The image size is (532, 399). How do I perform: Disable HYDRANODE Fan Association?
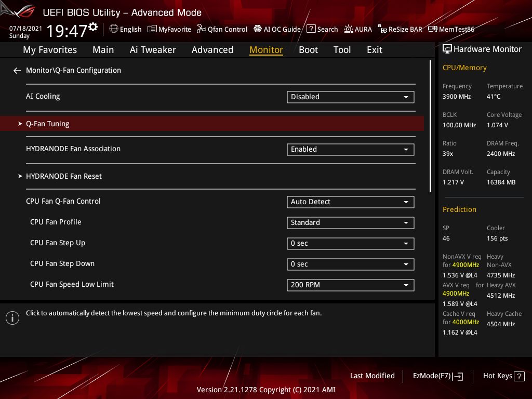pyautogui.click(x=350, y=149)
